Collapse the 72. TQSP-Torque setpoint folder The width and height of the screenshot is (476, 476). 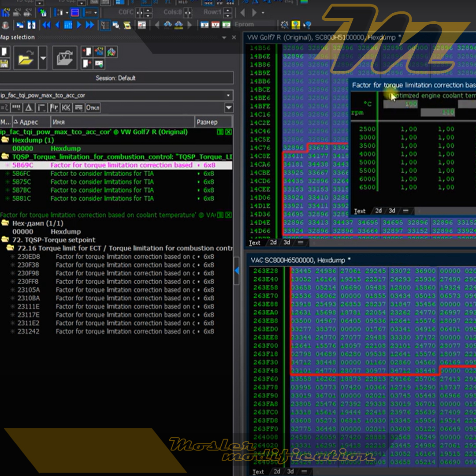[x=5, y=239]
